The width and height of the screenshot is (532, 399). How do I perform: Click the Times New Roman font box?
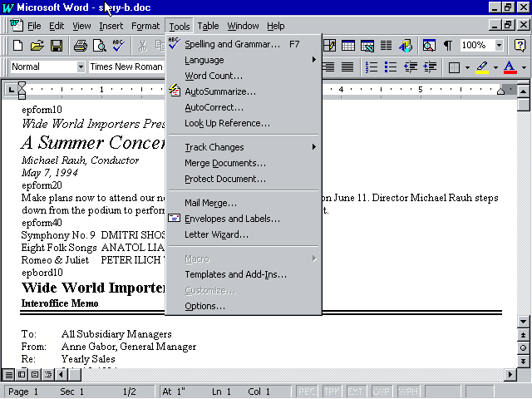126,66
